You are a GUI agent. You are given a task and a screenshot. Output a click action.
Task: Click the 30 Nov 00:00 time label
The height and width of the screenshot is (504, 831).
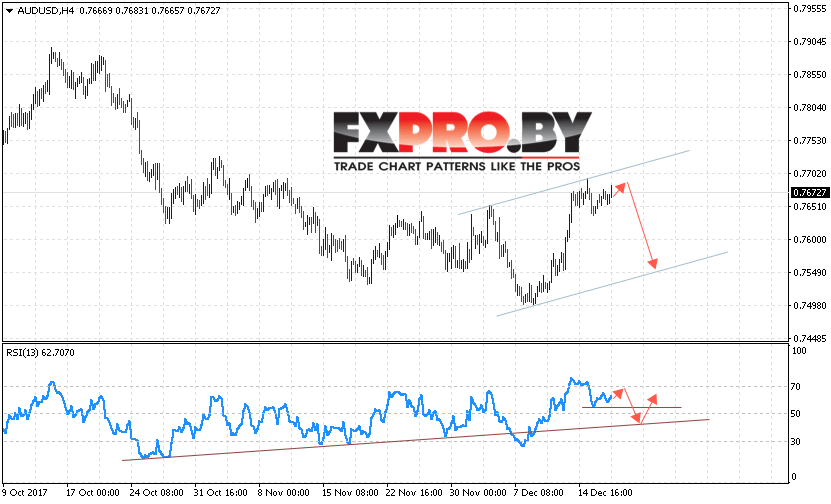(478, 493)
